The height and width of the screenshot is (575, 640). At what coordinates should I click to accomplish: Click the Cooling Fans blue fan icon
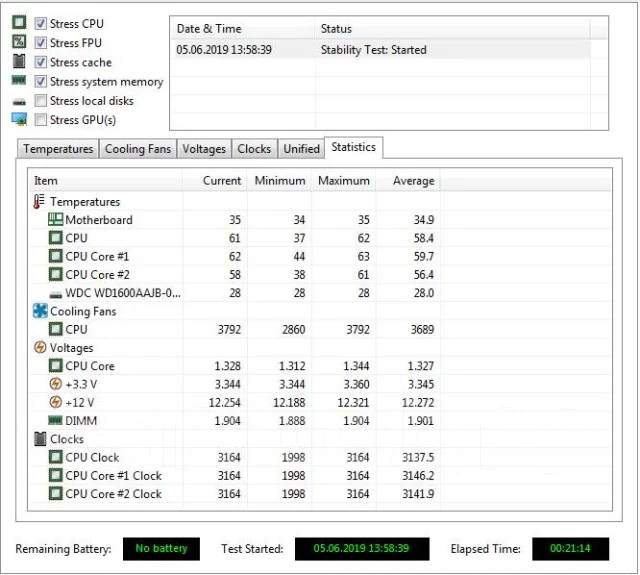point(40,311)
